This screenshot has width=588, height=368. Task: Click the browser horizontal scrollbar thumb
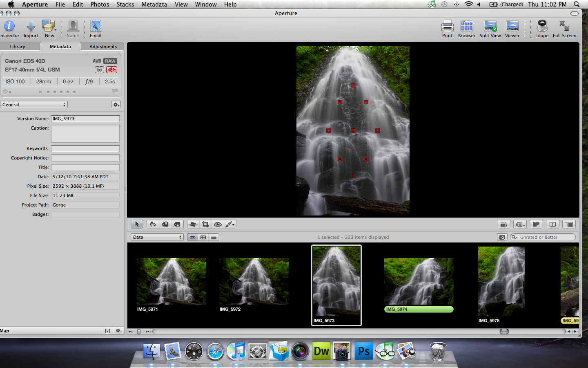(x=504, y=331)
